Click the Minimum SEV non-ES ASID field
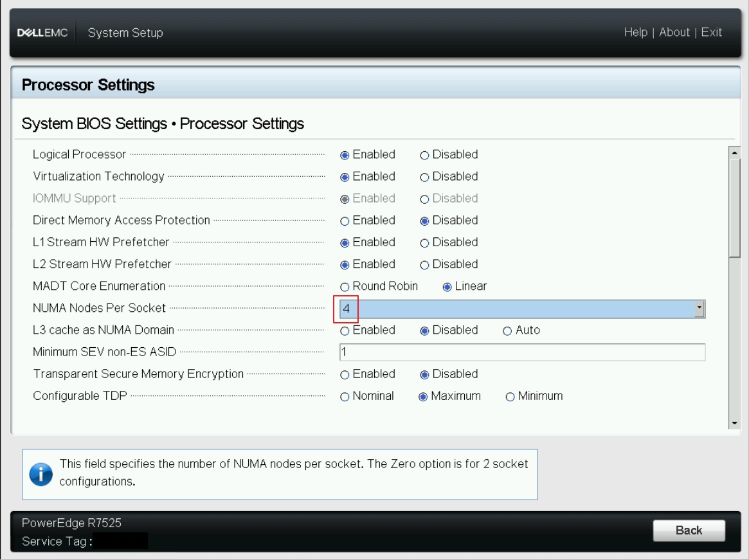Viewport: 749px width, 560px height. 522,352
